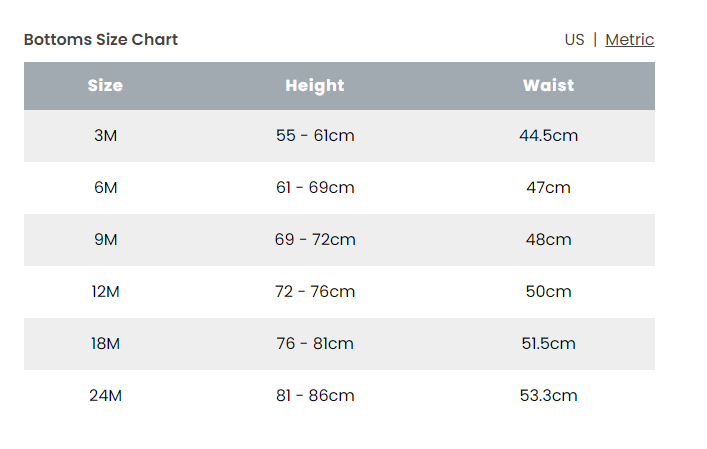The height and width of the screenshot is (449, 707).
Task: Click the Bottoms Size Chart title
Action: [101, 40]
